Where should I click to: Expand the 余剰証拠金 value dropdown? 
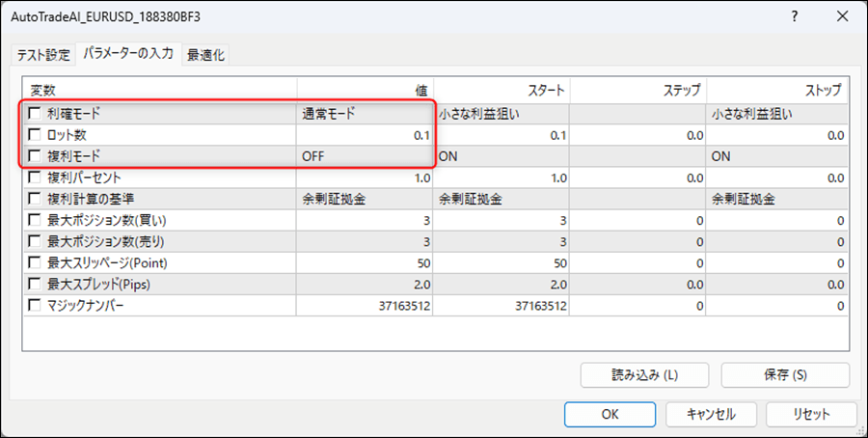click(365, 199)
